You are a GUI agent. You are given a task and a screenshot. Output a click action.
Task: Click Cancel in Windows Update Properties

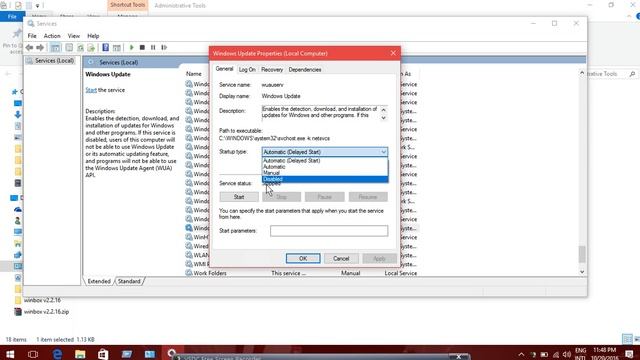click(341, 258)
